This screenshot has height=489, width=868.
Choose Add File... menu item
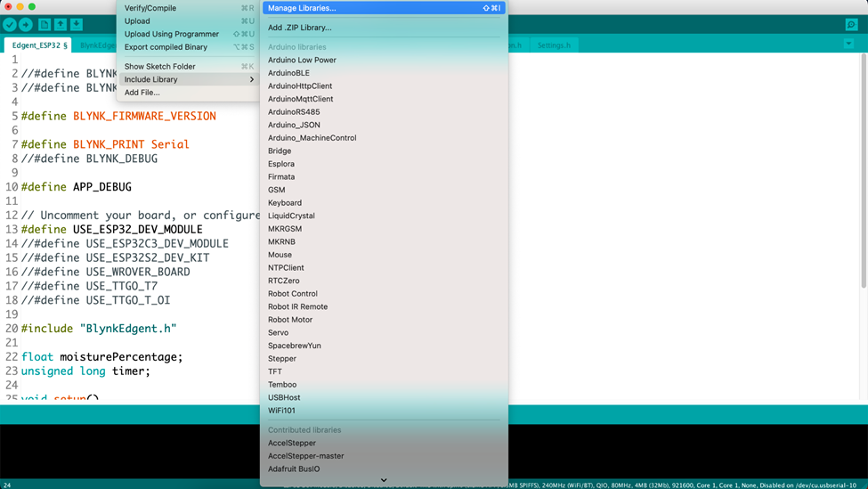[x=188, y=93]
